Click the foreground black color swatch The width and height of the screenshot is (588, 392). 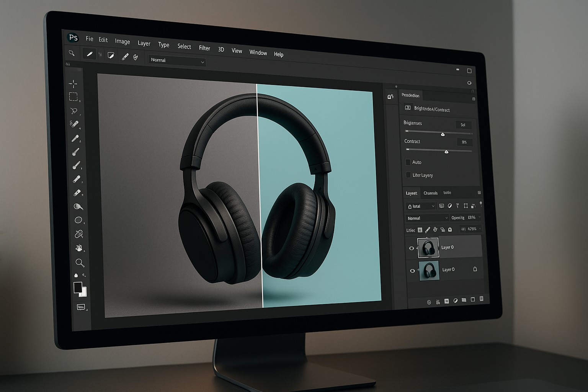point(78,287)
